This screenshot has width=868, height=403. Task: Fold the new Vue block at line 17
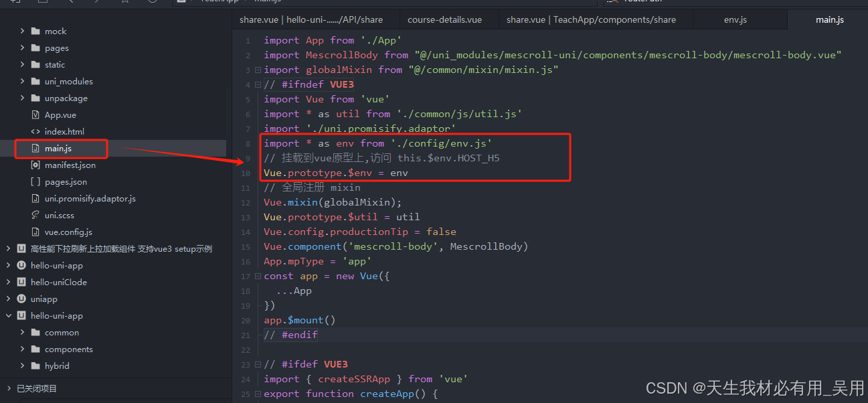258,276
